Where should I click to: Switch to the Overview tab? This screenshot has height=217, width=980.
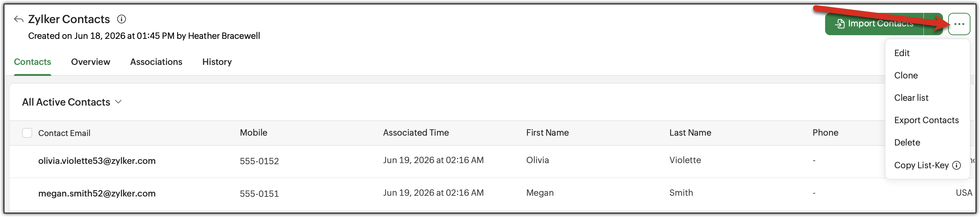pos(90,62)
